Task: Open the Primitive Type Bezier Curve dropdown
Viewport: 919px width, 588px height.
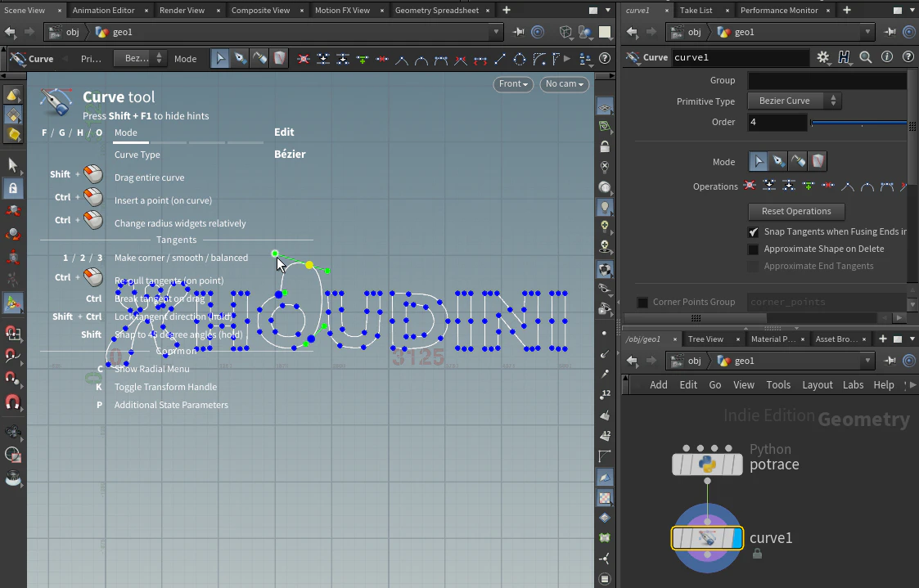Action: (794, 101)
